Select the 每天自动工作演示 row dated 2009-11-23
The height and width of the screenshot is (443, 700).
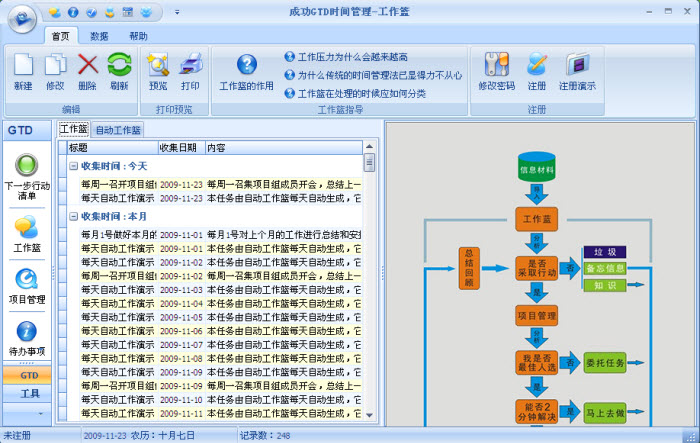pyautogui.click(x=221, y=198)
